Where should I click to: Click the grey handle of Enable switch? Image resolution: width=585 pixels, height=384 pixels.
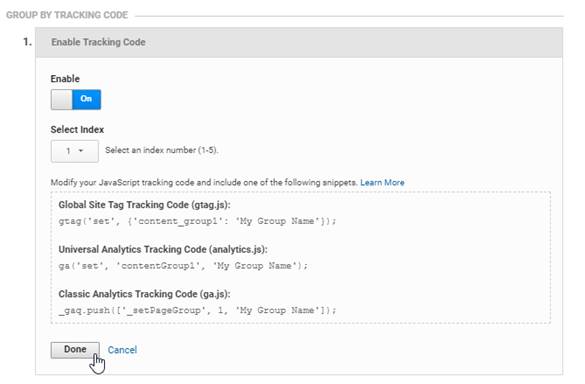tap(62, 99)
